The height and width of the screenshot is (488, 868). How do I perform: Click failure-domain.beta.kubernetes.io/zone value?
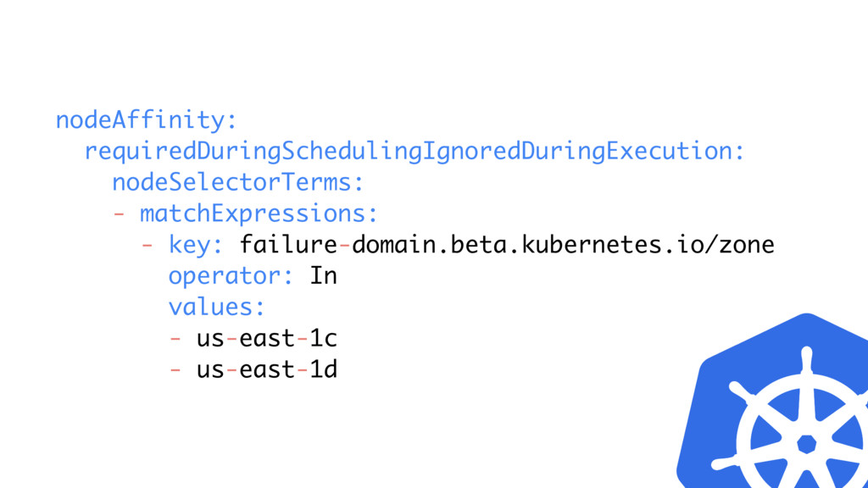point(507,245)
